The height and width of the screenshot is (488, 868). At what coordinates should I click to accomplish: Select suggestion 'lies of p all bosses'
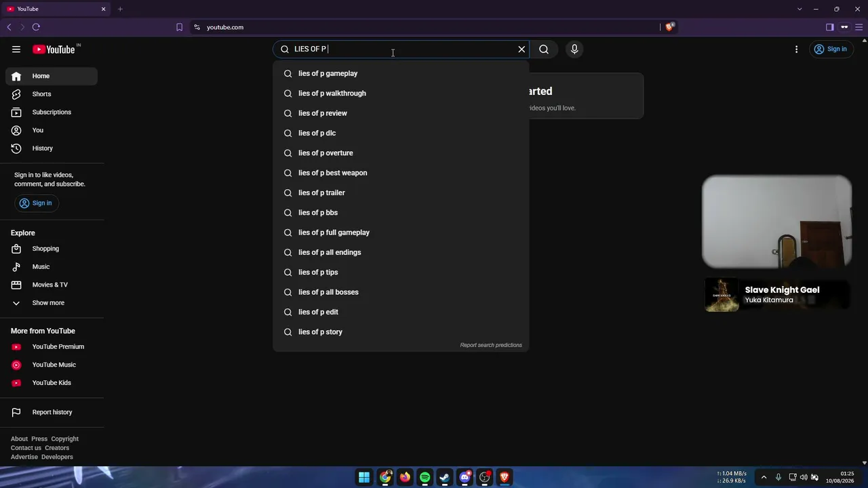coord(401,292)
